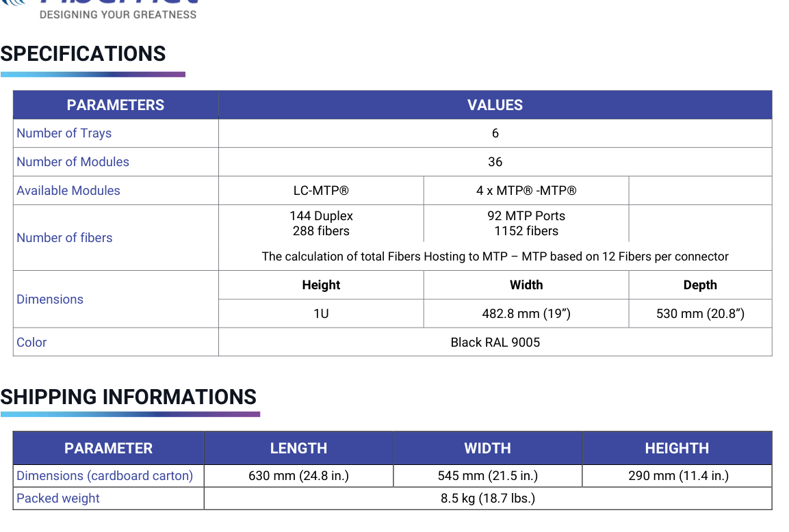The height and width of the screenshot is (532, 789).
Task: Click the width value '545 mm (21.5 in.)'
Action: tap(488, 476)
